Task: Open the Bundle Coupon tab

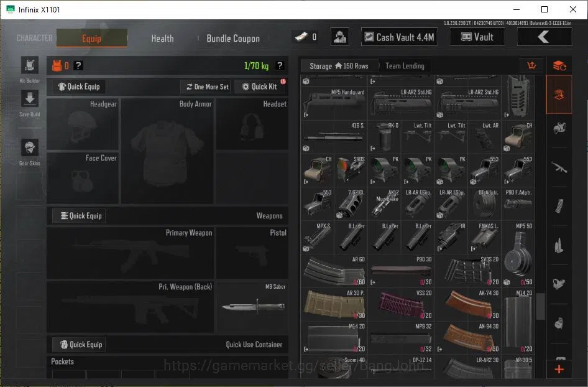Action: coord(233,39)
